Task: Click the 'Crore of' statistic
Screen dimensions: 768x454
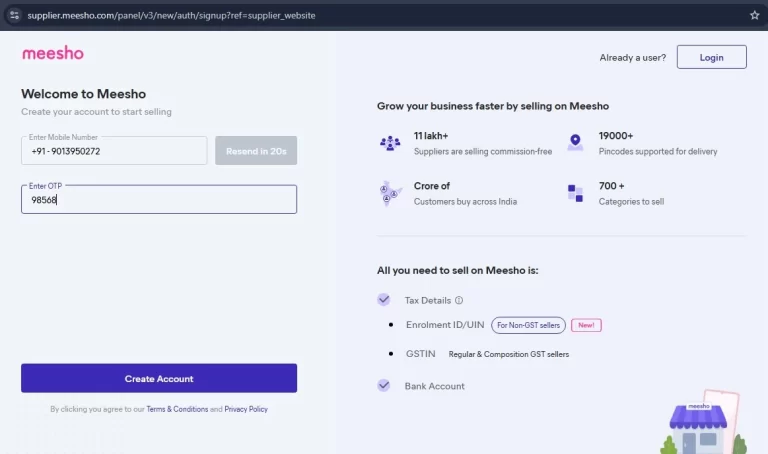Action: [432, 186]
